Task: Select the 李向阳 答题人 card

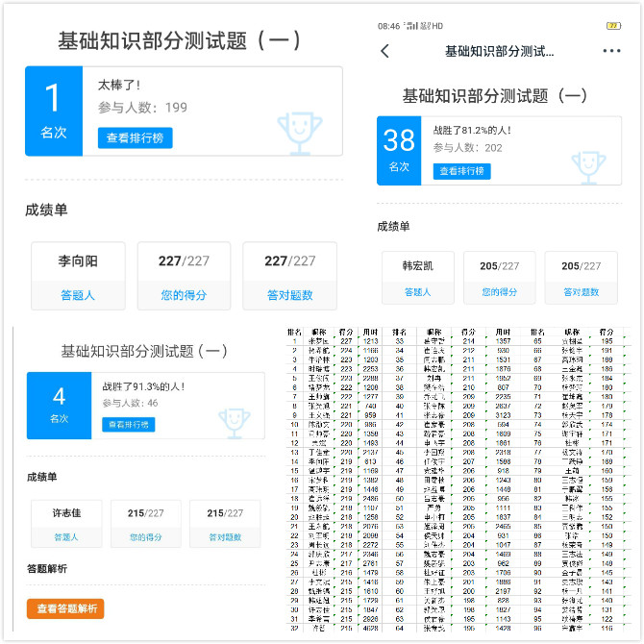Action: coord(79,276)
